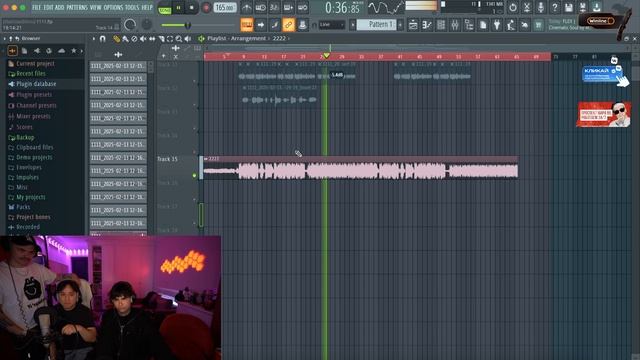Open the project picker page icon

(x=483, y=25)
